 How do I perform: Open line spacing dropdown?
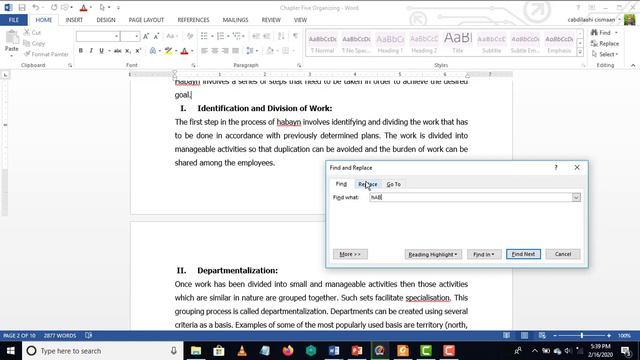click(x=251, y=51)
